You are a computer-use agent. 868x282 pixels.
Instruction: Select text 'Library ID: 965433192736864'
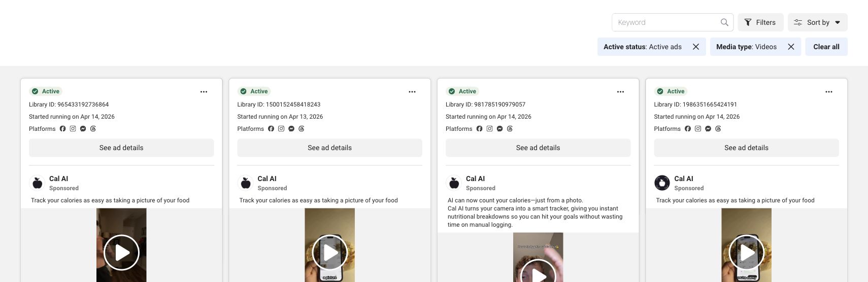pyautogui.click(x=69, y=104)
